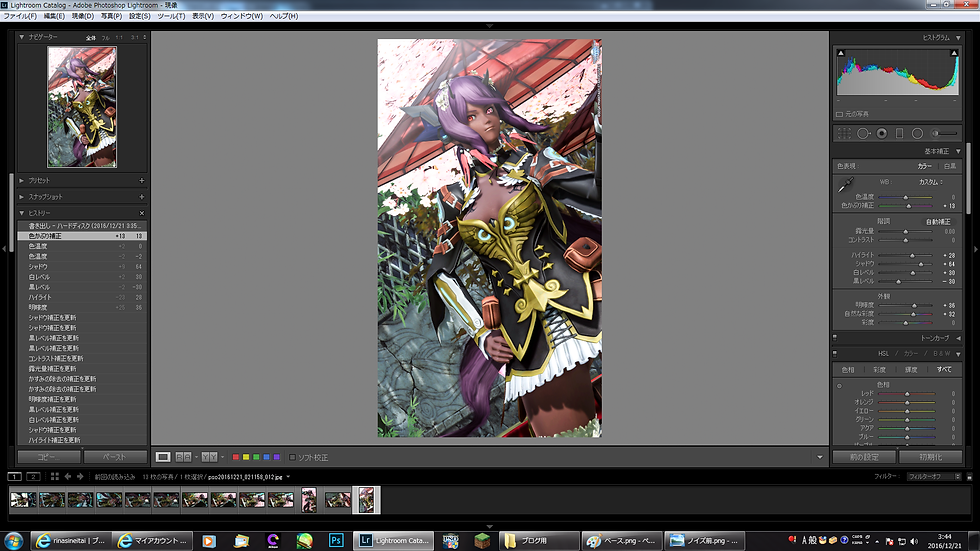Click the Shadows slider handle
This screenshot has height=551, width=980.
pyautogui.click(x=921, y=264)
